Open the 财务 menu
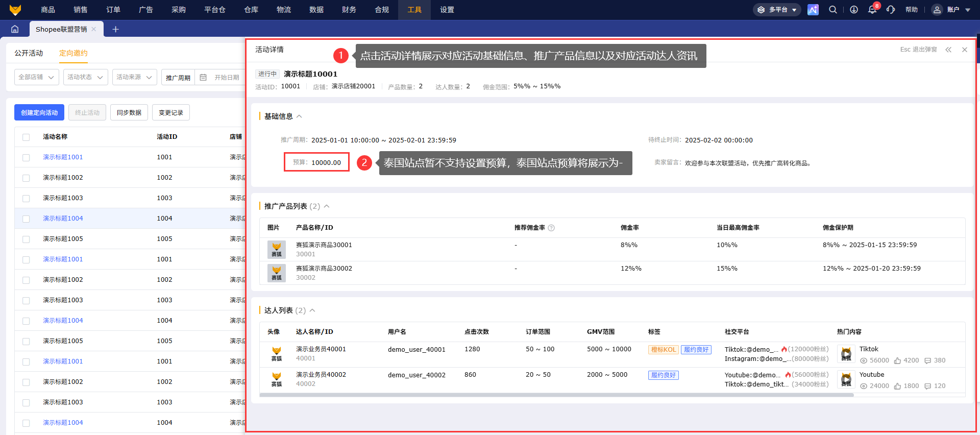The image size is (980, 435). [x=349, y=10]
